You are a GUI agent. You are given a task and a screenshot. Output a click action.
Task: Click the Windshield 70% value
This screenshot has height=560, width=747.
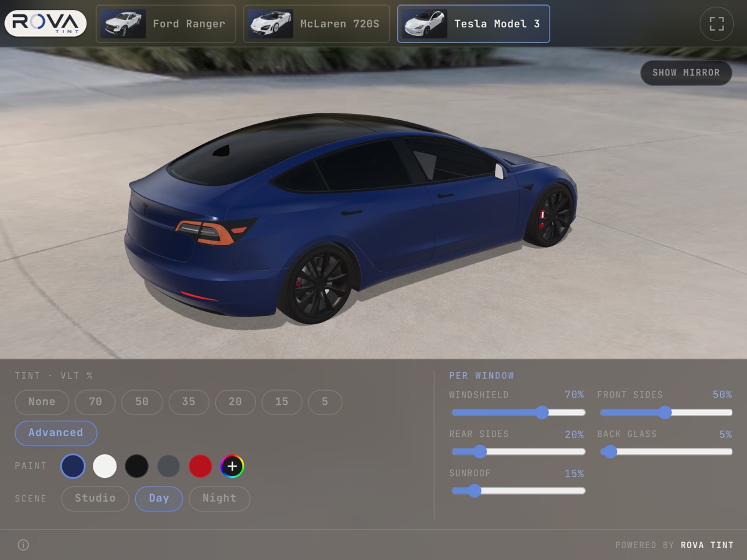574,395
